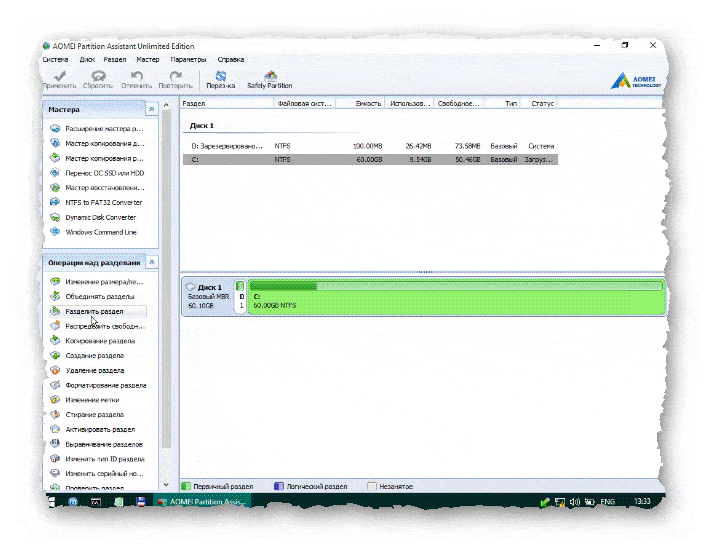Image resolution: width=704 pixels, height=544 pixels.
Task: Choose Создание раздела operation
Action: tap(87, 355)
